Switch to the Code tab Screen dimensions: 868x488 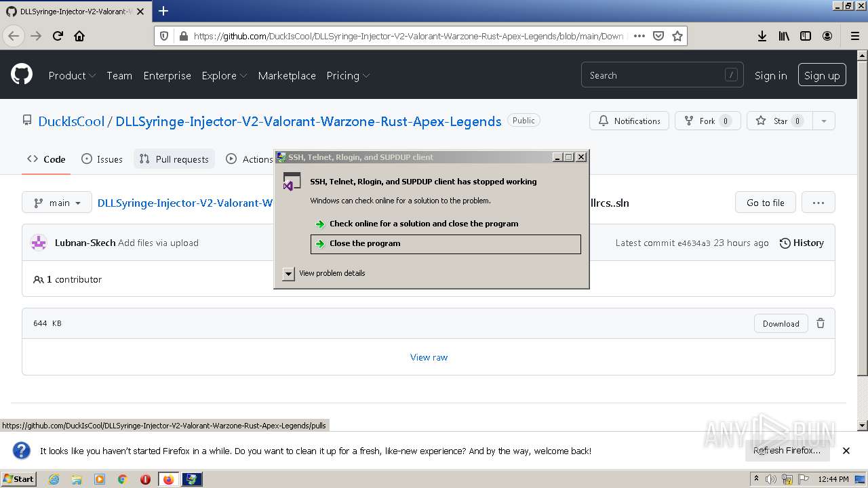[46, 159]
